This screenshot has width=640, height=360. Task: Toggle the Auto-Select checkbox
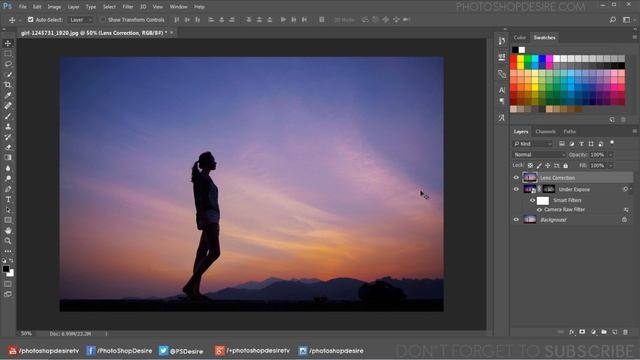[31, 20]
